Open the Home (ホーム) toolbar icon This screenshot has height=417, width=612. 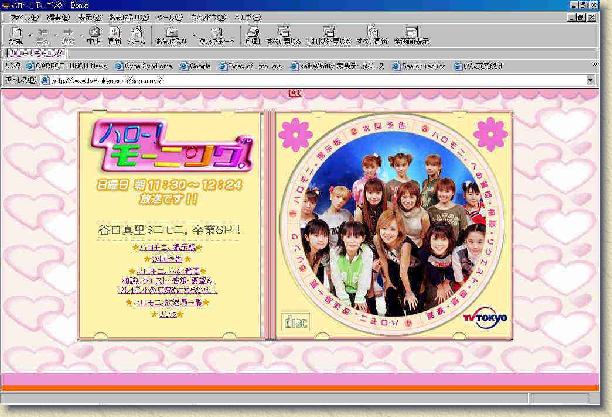point(137,34)
